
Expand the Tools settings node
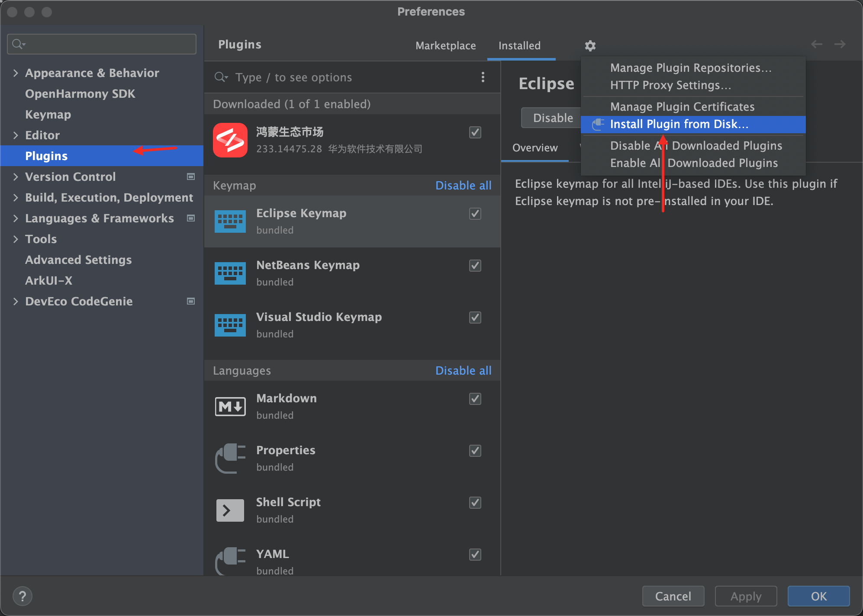pyautogui.click(x=16, y=239)
